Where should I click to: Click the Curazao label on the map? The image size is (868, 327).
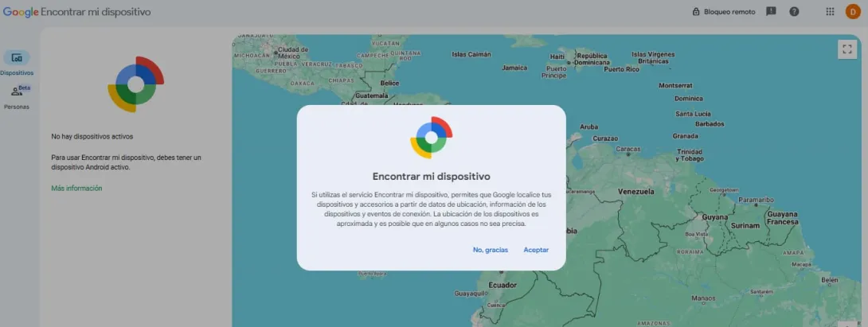604,138
